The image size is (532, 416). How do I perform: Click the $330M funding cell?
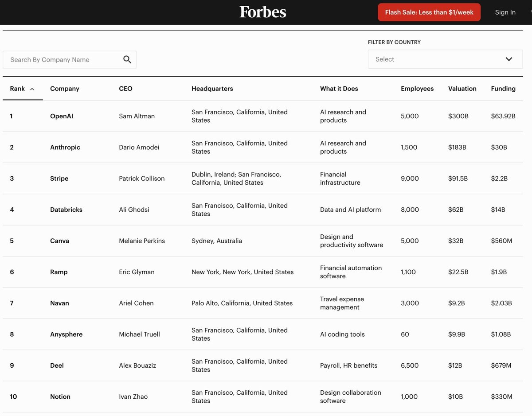(x=501, y=397)
